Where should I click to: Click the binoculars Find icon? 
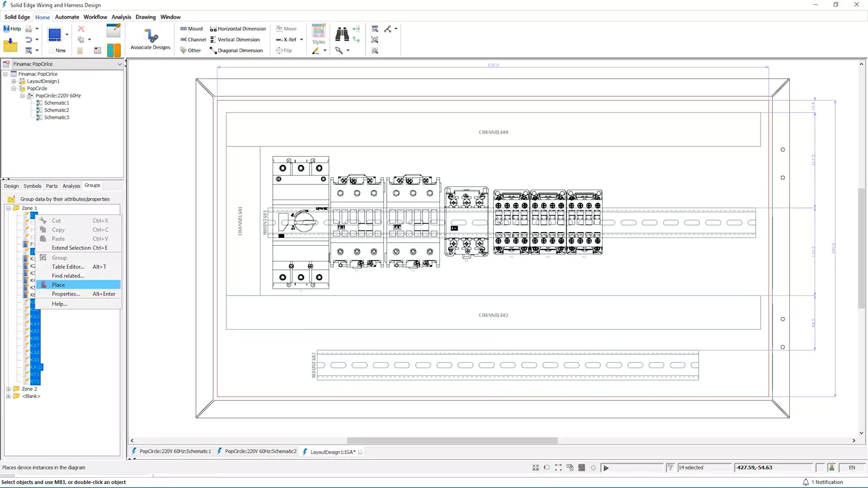[342, 34]
